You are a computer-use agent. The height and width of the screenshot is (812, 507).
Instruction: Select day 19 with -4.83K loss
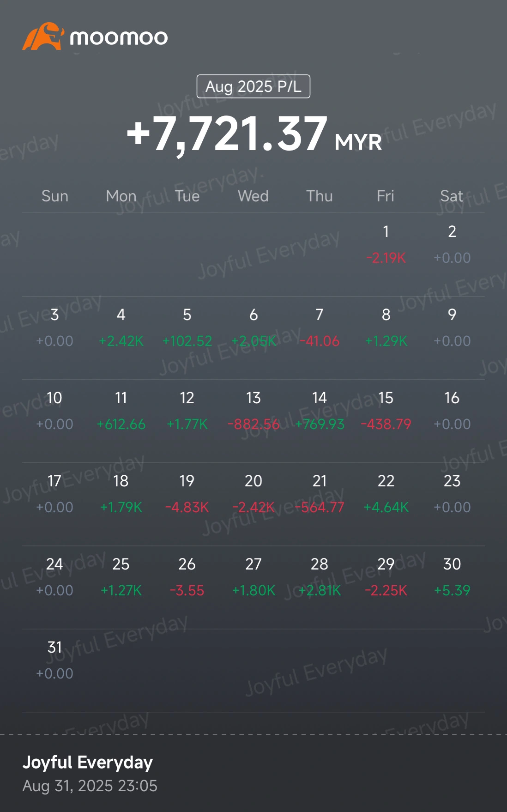(x=187, y=494)
